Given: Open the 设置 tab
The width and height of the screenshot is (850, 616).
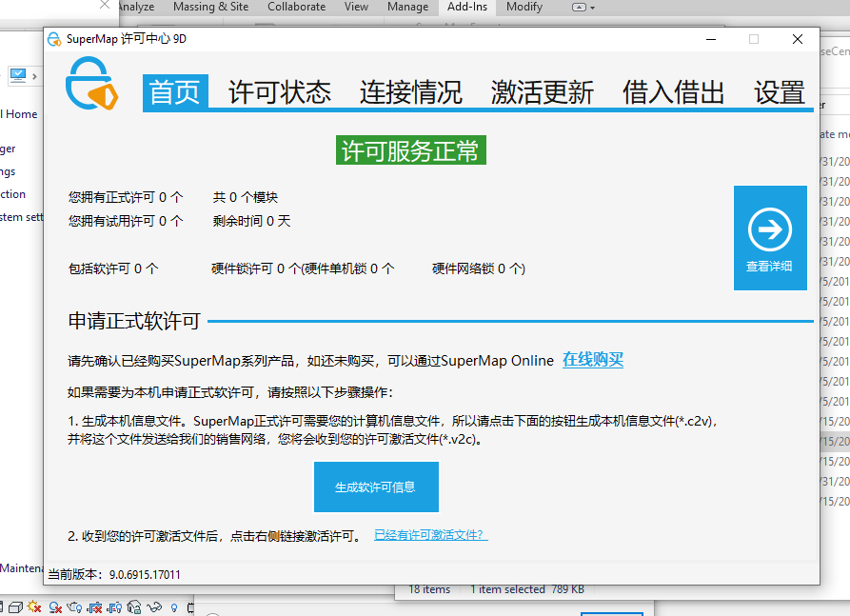Looking at the screenshot, I should (780, 92).
